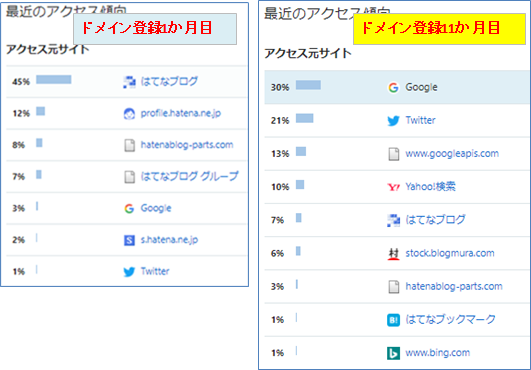Open はてなブログ グループ link
The height and width of the screenshot is (370, 531).
click(x=190, y=176)
